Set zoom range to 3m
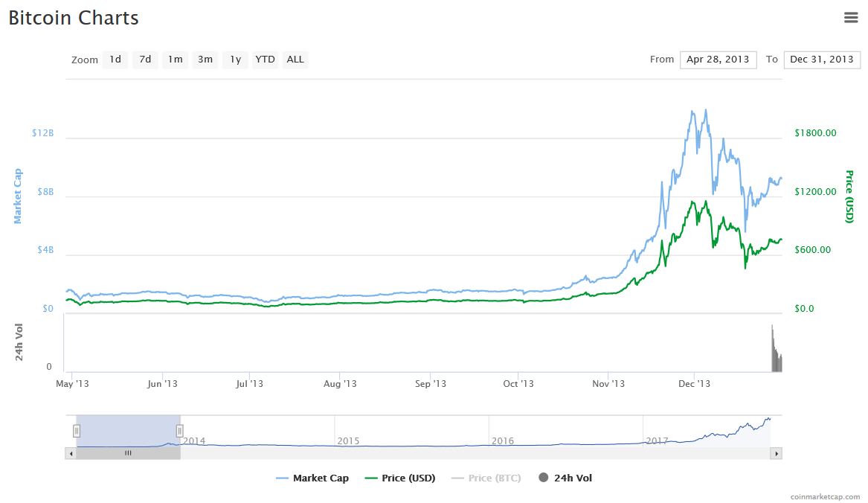This screenshot has height=503, width=868. [205, 60]
